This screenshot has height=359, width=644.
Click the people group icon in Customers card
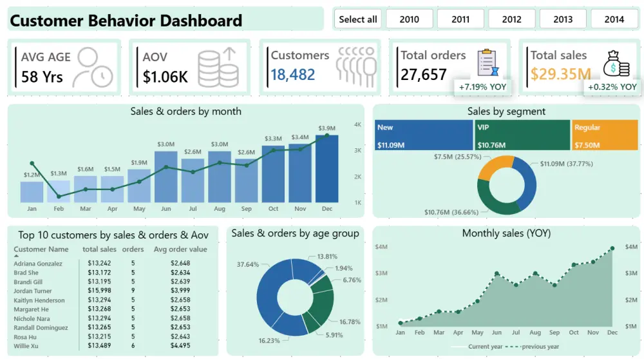[x=356, y=66]
